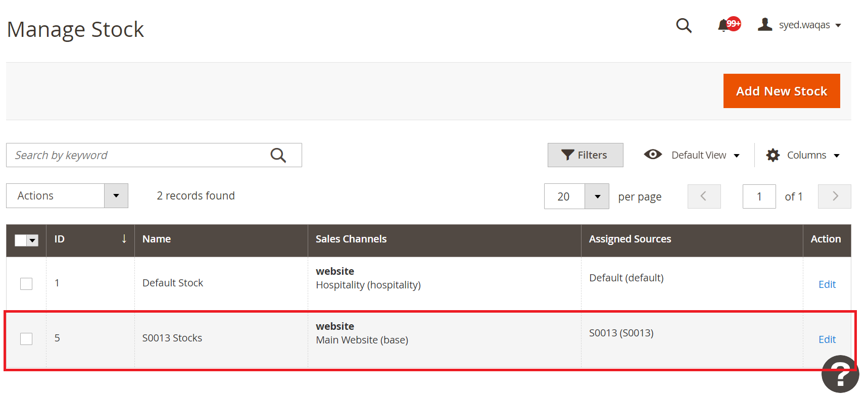Edit the S0013 Stocks entry
868x397 pixels.
(x=827, y=339)
